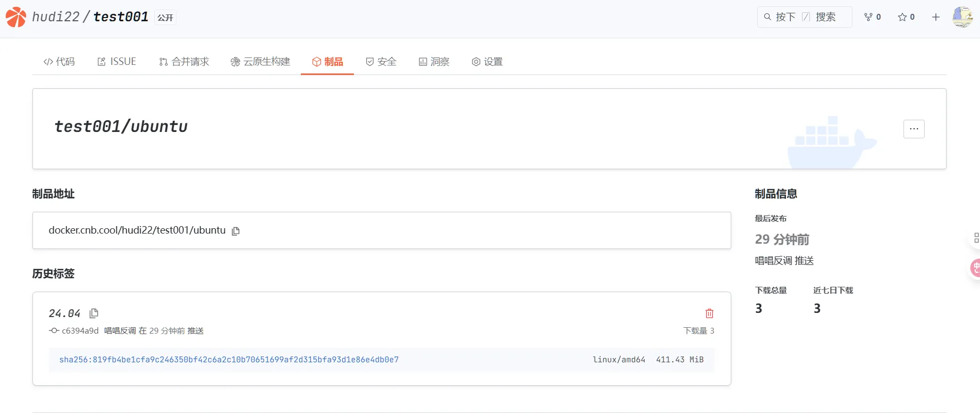
Task: Switch to the 合并请求 tab
Action: pos(184,62)
